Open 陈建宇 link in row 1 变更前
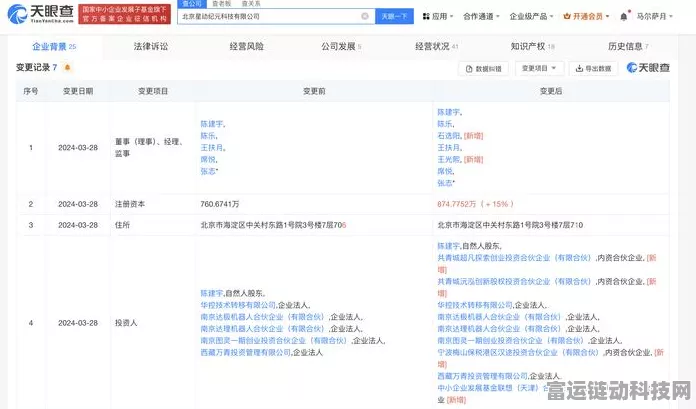 212,124
